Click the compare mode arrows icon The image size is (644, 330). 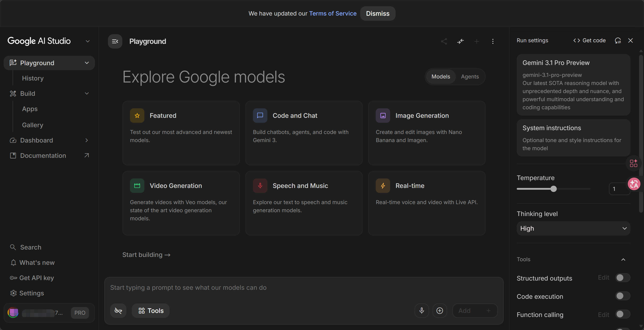461,41
